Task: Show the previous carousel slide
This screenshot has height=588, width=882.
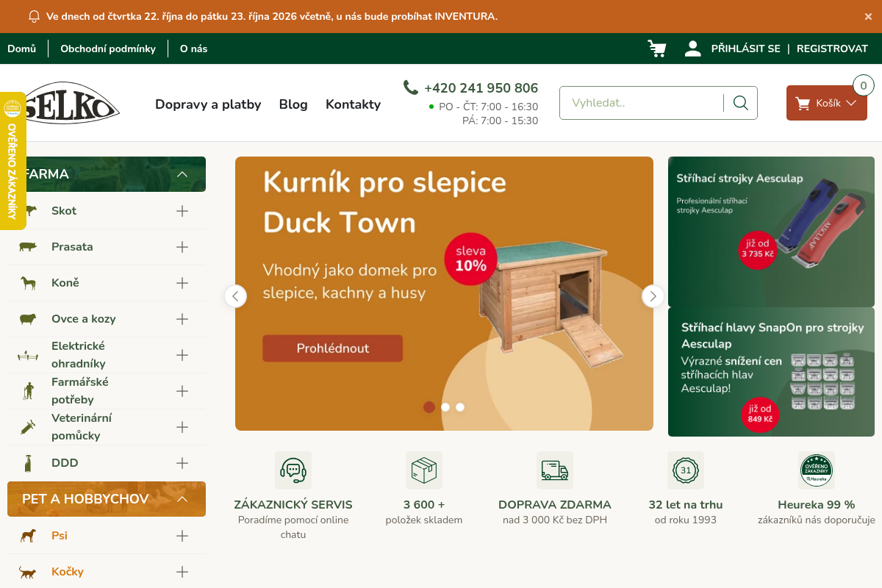Action: pyautogui.click(x=235, y=296)
